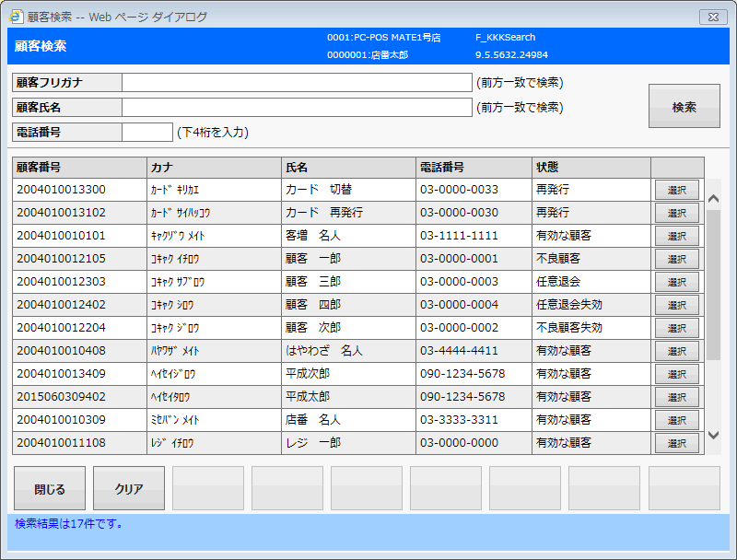Click 選択 for 平成次郎 row

click(x=677, y=374)
